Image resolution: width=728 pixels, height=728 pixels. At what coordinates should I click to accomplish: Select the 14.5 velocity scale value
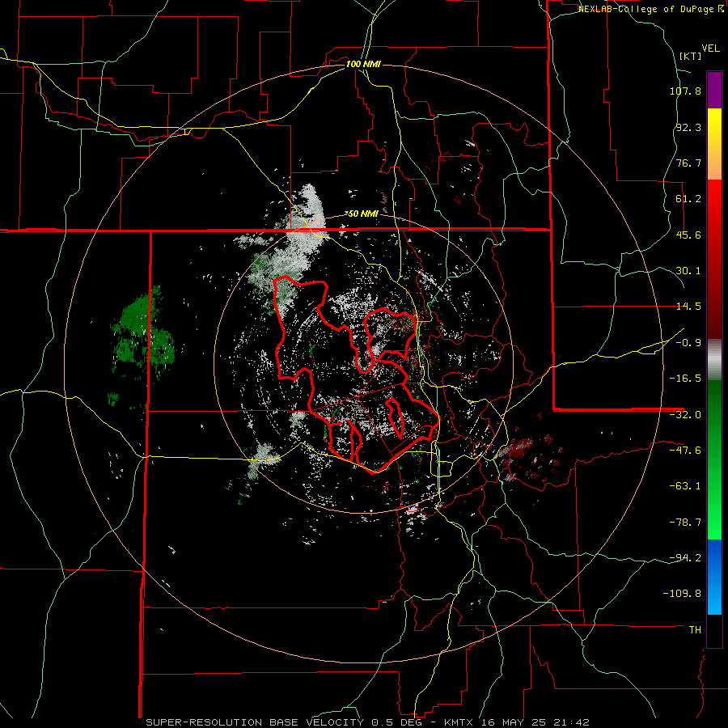688,307
